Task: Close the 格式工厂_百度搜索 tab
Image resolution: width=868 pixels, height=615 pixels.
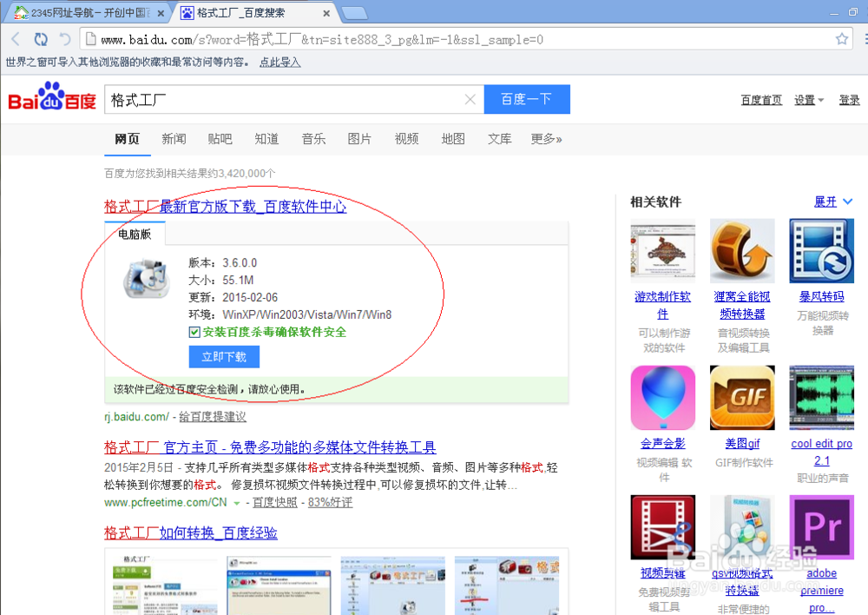Action: (326, 13)
